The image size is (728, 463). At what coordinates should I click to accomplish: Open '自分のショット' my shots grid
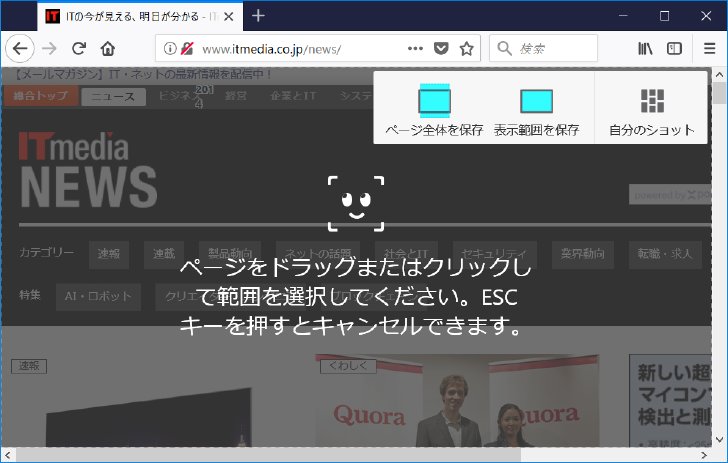pyautogui.click(x=652, y=101)
